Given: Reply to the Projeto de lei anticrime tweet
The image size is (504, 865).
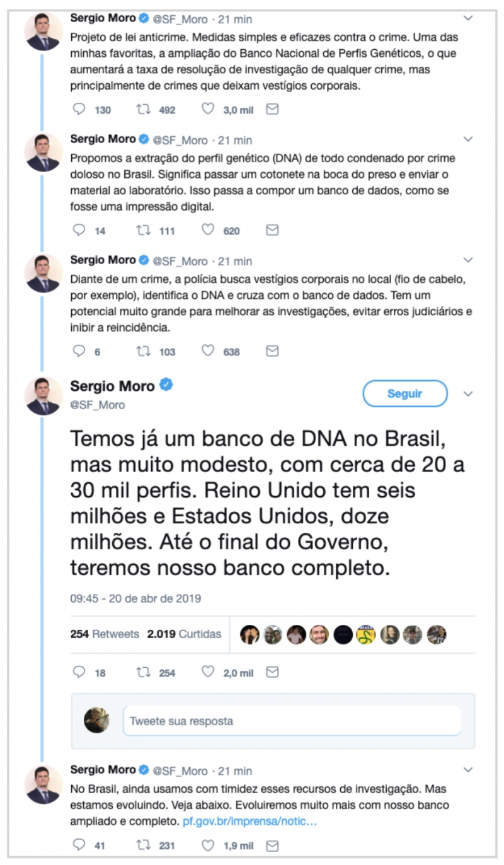Looking at the screenshot, I should (x=79, y=110).
